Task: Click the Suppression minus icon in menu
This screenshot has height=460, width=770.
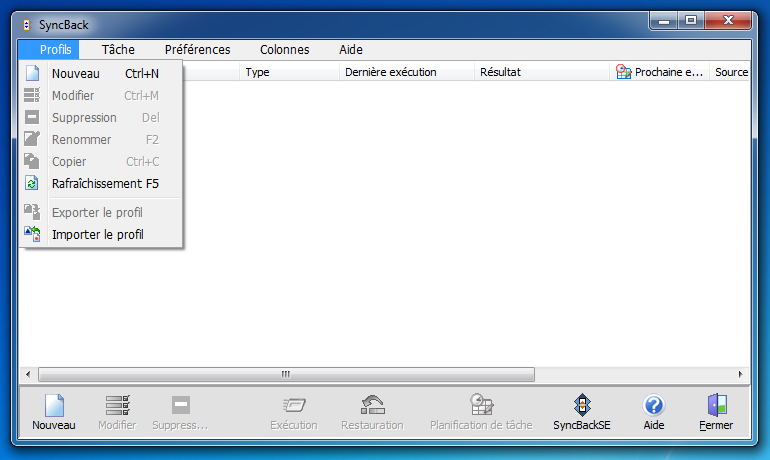Action: pos(32,117)
